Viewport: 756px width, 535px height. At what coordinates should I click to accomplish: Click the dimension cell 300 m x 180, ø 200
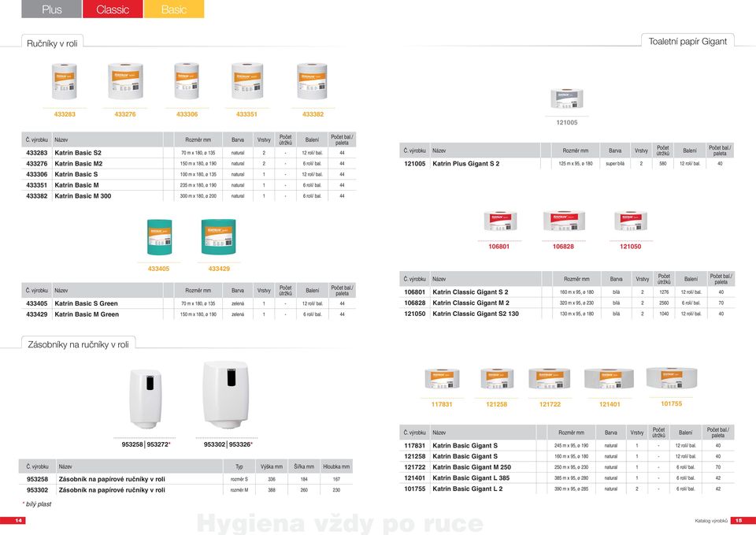pos(198,196)
